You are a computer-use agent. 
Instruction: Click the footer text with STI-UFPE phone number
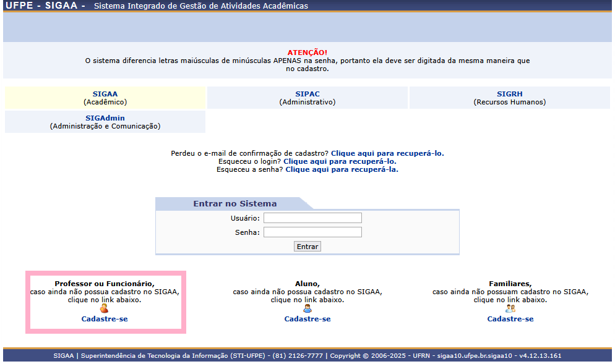[x=307, y=356]
